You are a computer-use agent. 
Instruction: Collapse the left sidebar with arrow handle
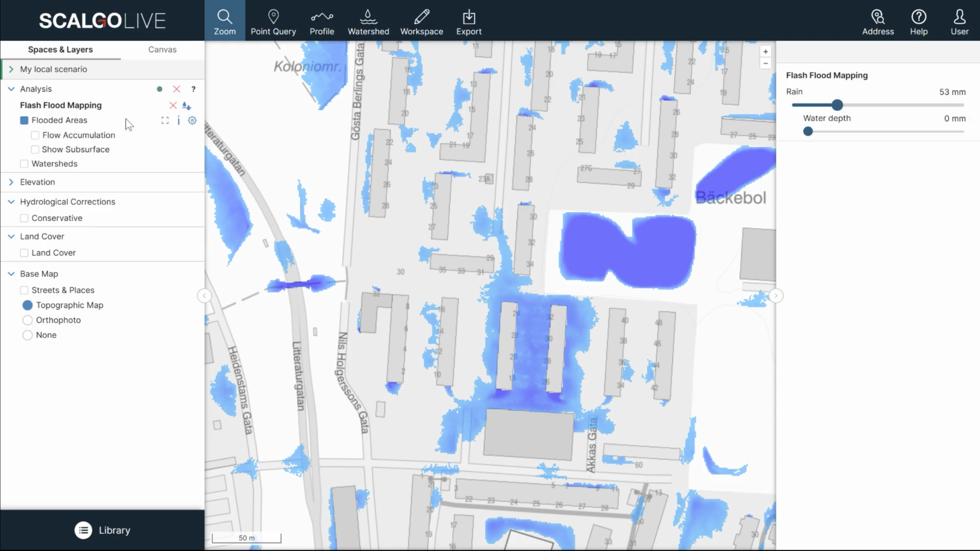click(204, 295)
